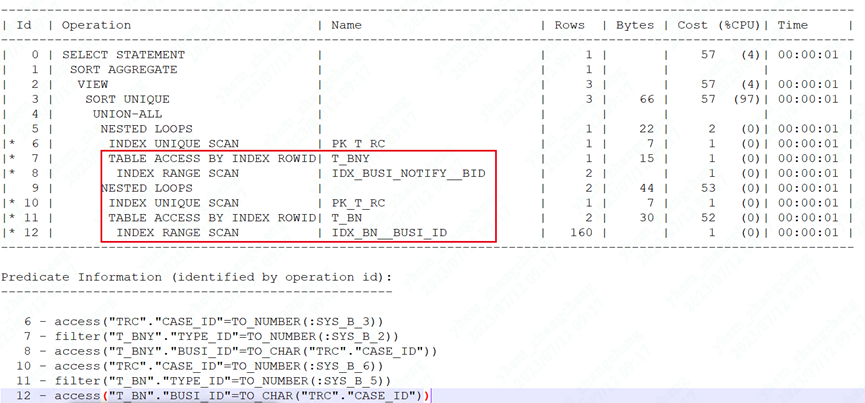Select the "SELECT STATEMENT" operation text
The image size is (865, 403).
pos(124,55)
